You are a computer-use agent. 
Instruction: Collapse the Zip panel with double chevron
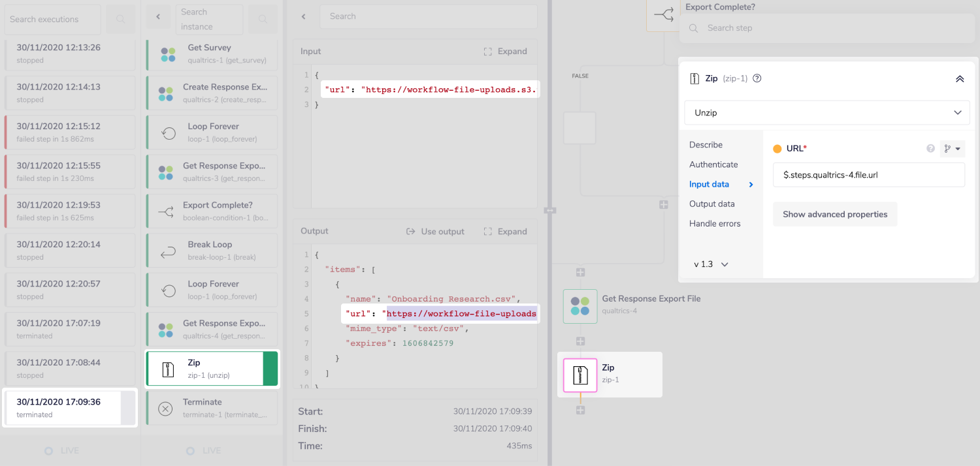click(960, 78)
